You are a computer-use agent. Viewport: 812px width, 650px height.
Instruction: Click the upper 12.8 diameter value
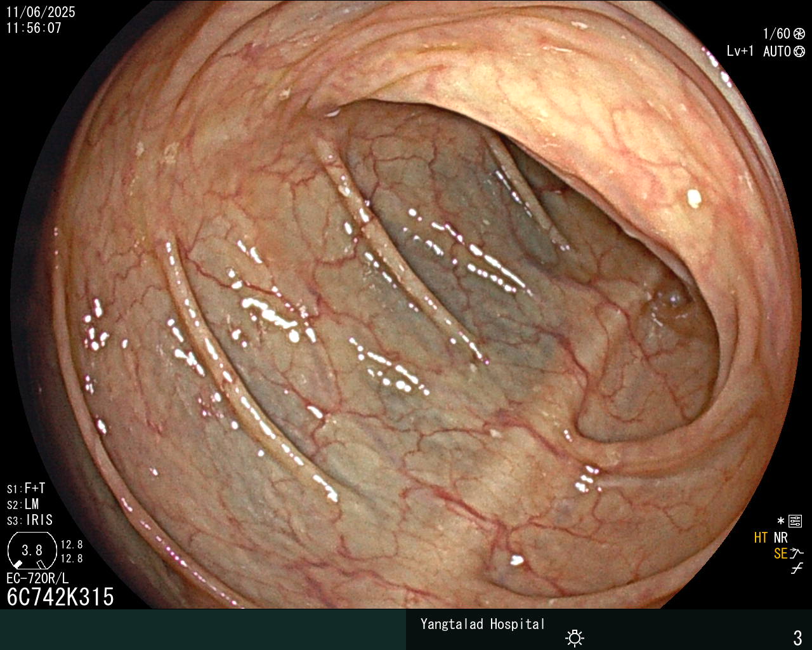pyautogui.click(x=72, y=545)
